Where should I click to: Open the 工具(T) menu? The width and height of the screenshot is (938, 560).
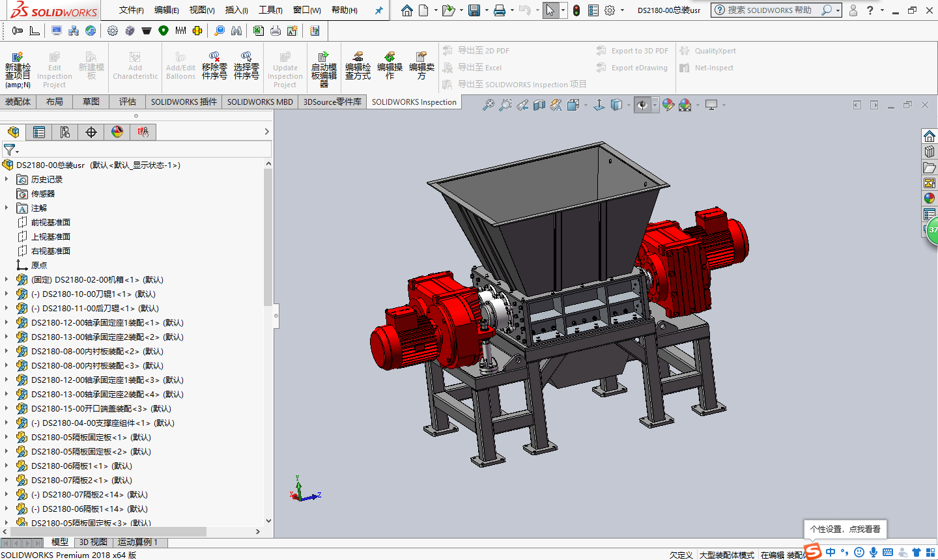click(x=270, y=10)
